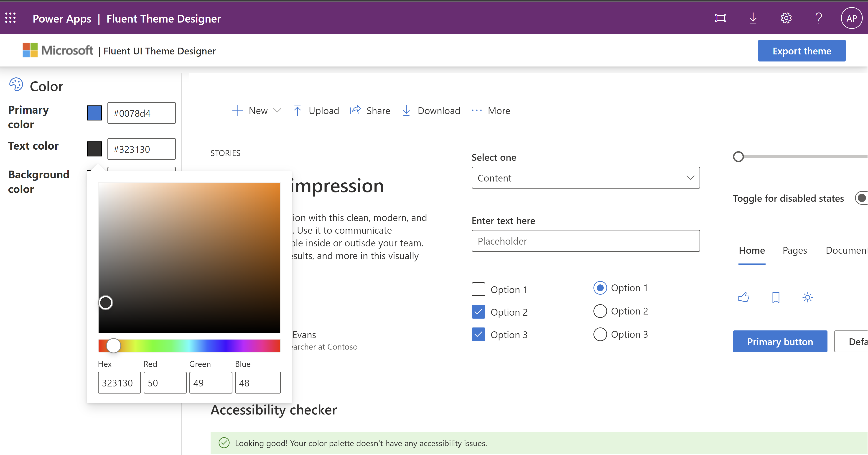Open the Select one Content dropdown

pos(585,178)
